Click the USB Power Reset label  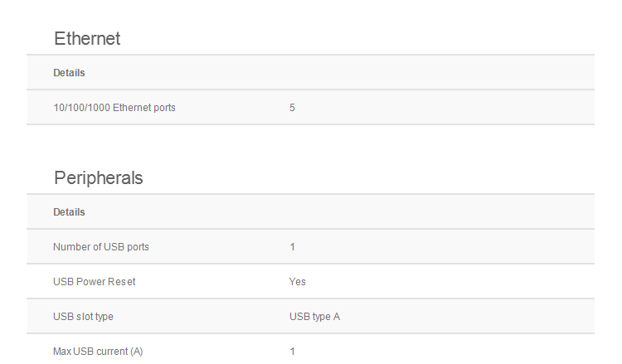[95, 282]
